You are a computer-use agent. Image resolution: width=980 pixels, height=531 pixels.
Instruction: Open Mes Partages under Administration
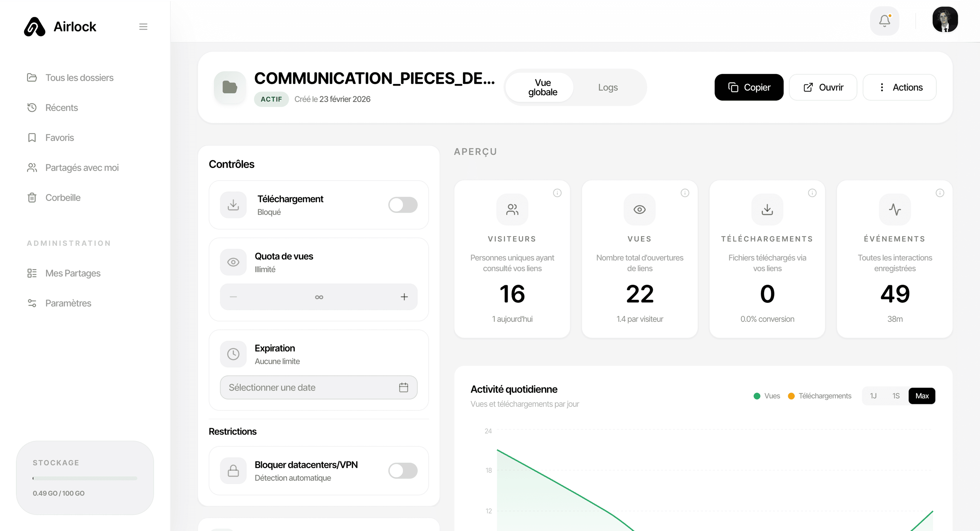(x=73, y=273)
